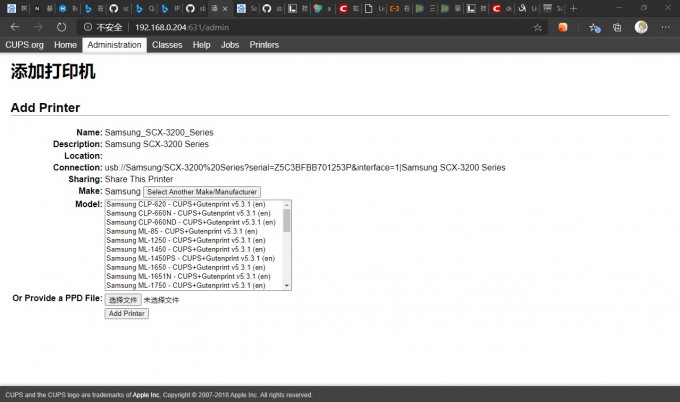Select Samsung ML-85 model
Image resolution: width=680 pixels, height=402 pixels.
[x=182, y=232]
